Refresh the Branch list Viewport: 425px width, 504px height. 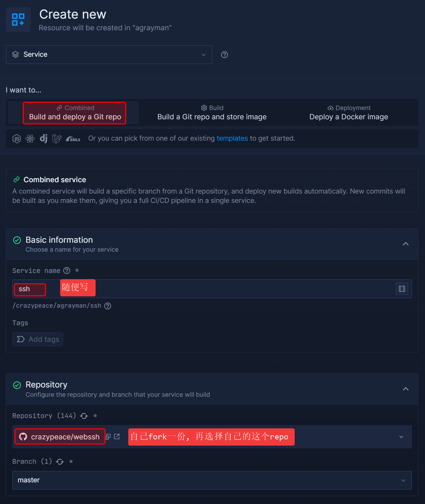click(x=60, y=462)
